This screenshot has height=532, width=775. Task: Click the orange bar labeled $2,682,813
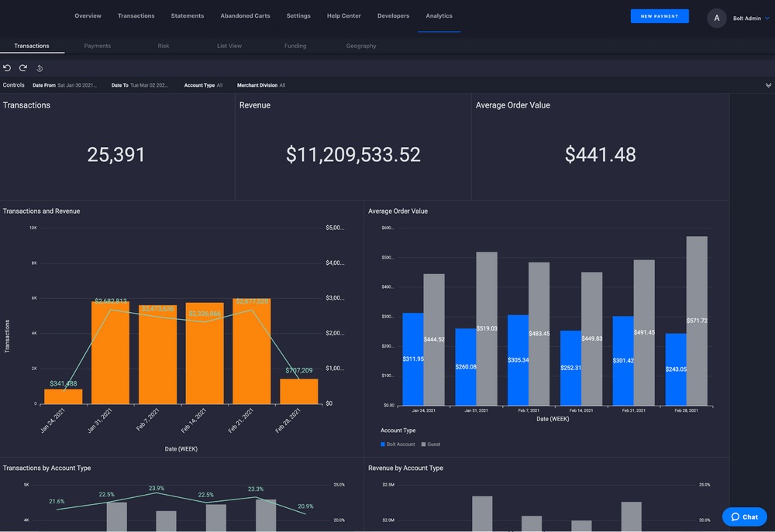[110, 352]
